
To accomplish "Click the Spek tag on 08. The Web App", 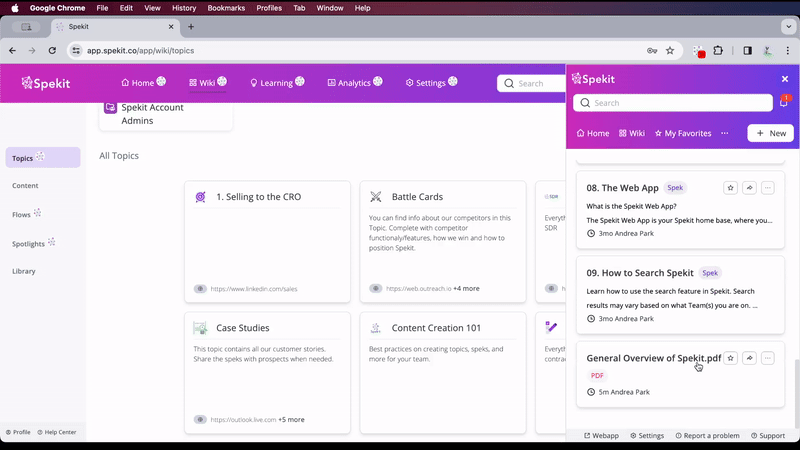I will pyautogui.click(x=675, y=188).
